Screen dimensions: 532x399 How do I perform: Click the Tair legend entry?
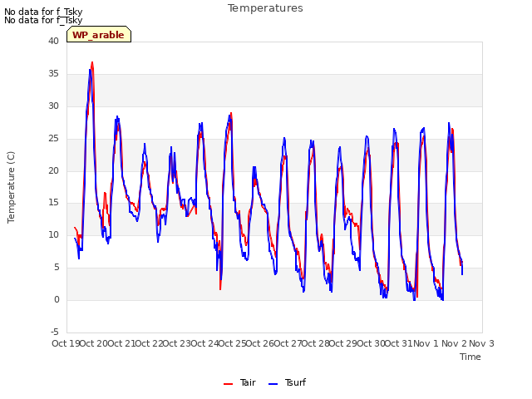239,382
